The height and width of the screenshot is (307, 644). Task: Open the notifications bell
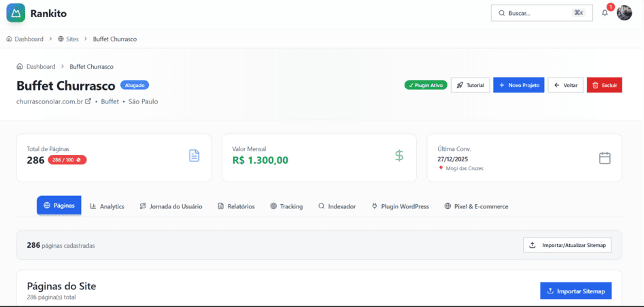coord(605,13)
